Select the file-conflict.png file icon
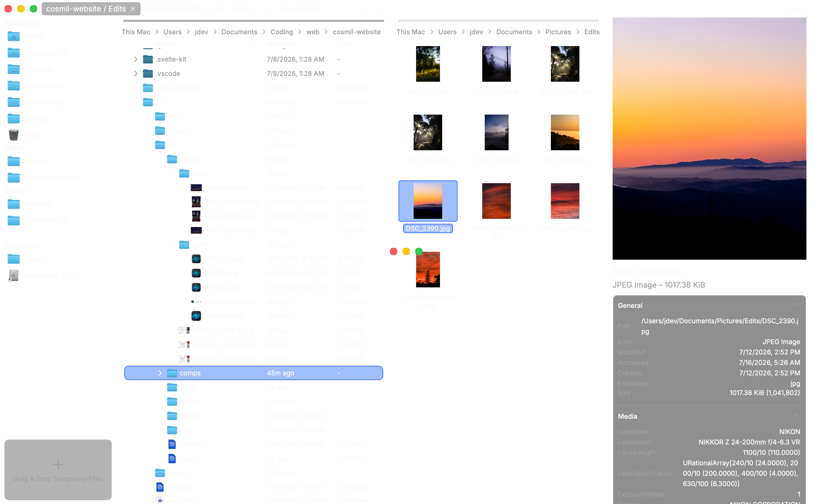 tap(196, 216)
